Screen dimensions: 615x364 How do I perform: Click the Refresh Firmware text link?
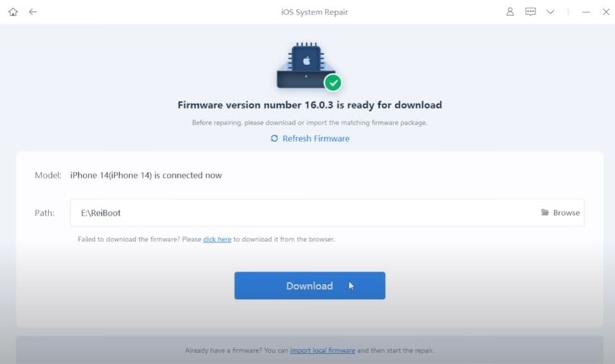[316, 138]
